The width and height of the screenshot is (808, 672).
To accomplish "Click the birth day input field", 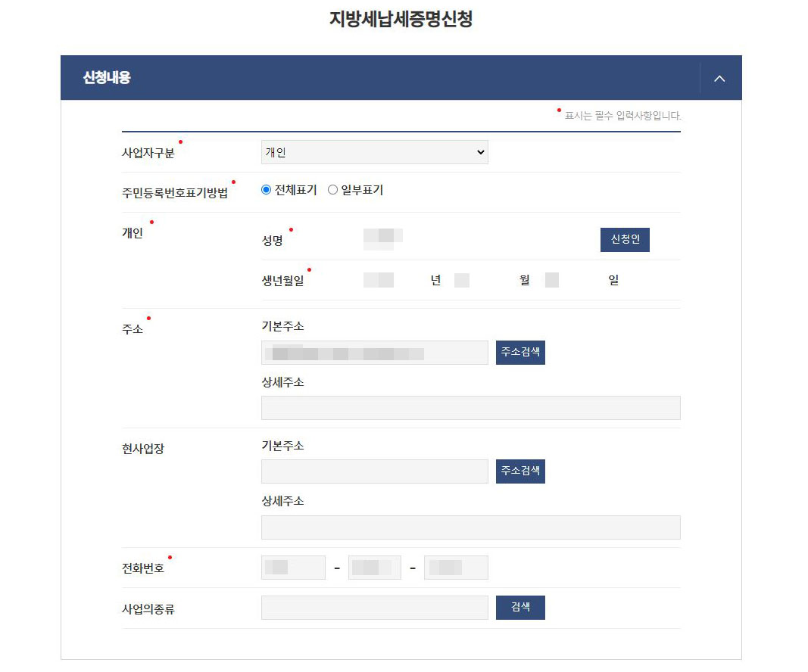I will tap(550, 279).
